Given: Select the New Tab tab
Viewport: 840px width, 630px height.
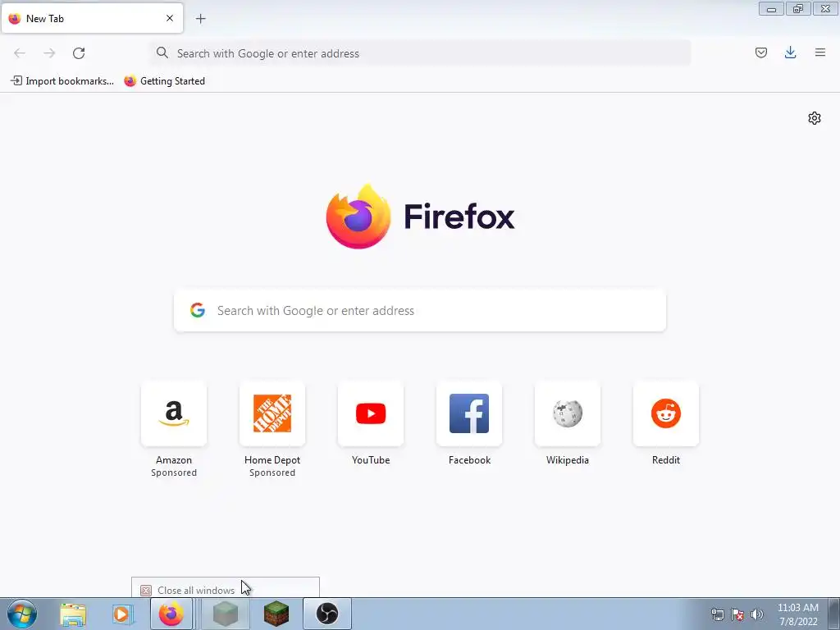Looking at the screenshot, I should coord(92,18).
